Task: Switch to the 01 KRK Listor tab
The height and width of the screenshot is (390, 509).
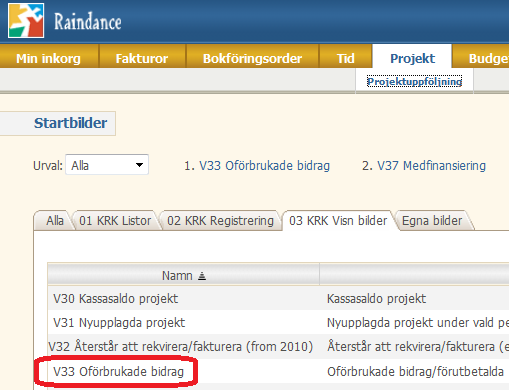Action: pos(115,221)
